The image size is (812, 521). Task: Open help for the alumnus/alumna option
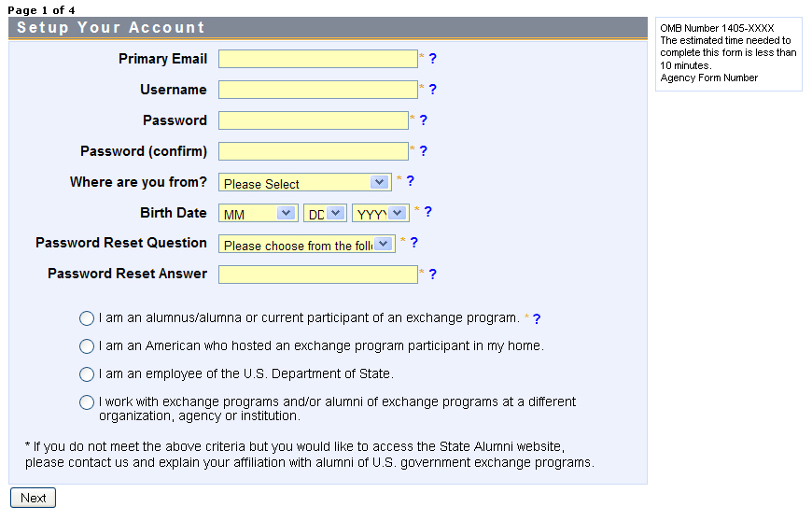537,319
